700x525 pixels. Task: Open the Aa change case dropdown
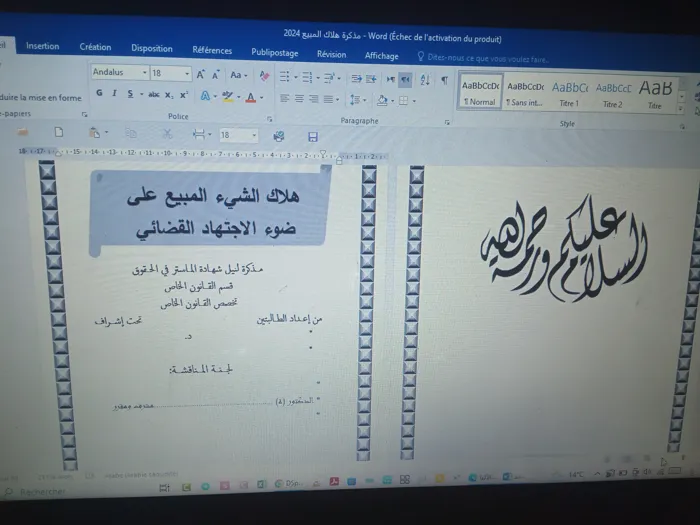coord(238,75)
